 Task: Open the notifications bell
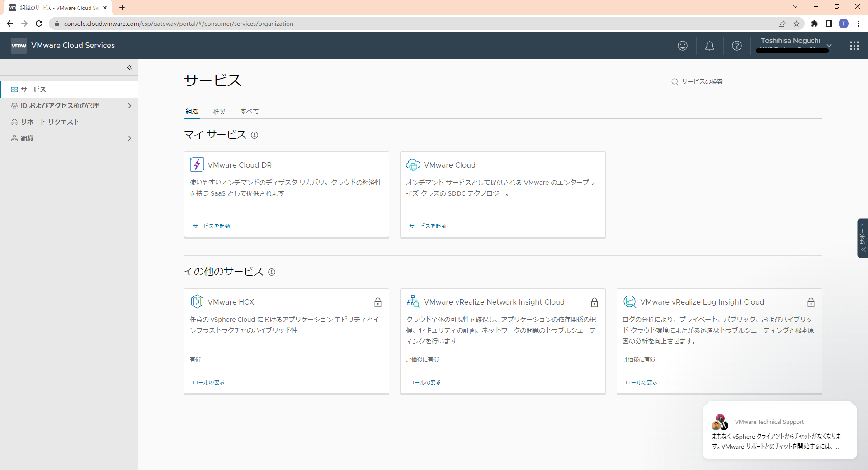pos(710,46)
